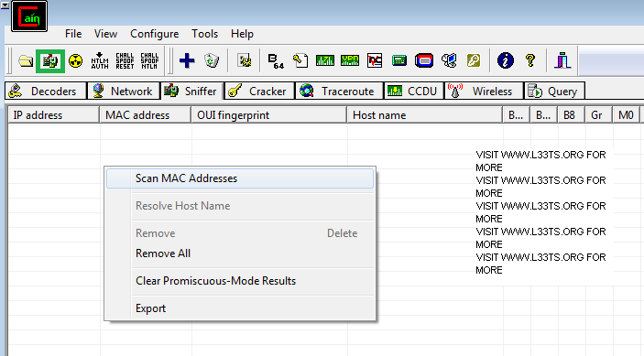Select Clear Promiscuous-Mode Results menu entry
The width and height of the screenshot is (644, 356).
(240, 281)
